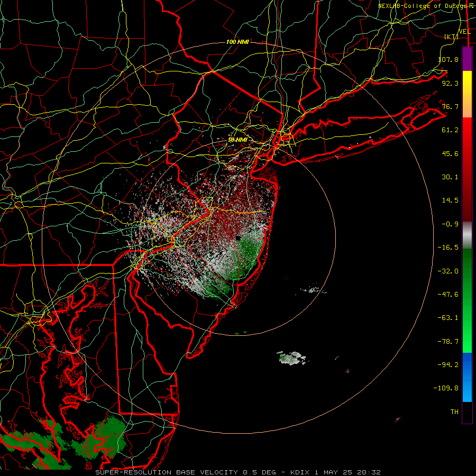Click the -0.9 scale value
This screenshot has height=476, width=476.
coord(450,224)
